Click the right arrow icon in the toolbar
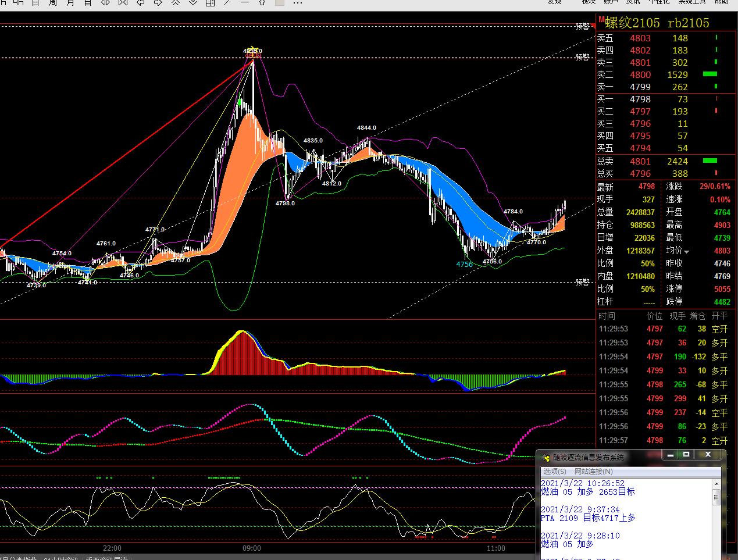Image resolution: width=738 pixels, height=560 pixels. [158, 2]
